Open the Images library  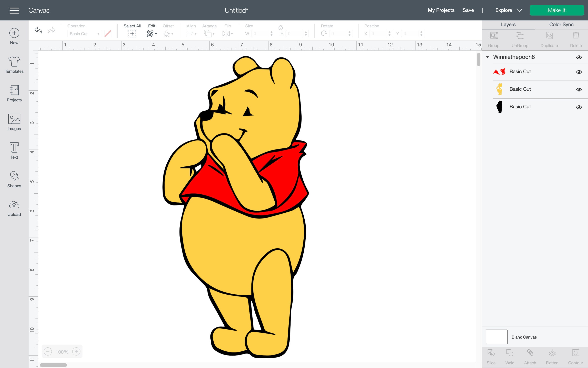coord(14,122)
